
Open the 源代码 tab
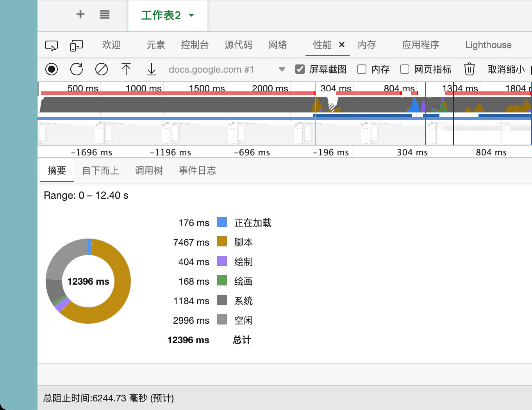point(239,45)
